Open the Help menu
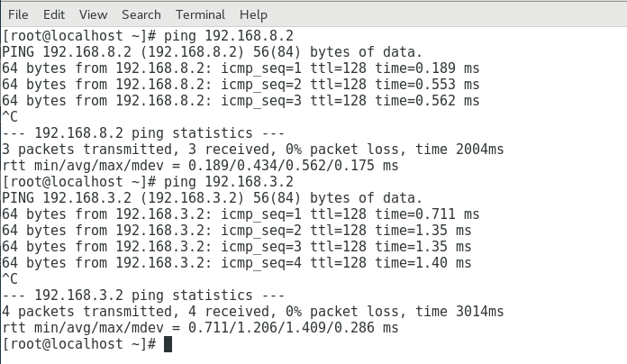Screen dimensions: 627x364 (253, 14)
